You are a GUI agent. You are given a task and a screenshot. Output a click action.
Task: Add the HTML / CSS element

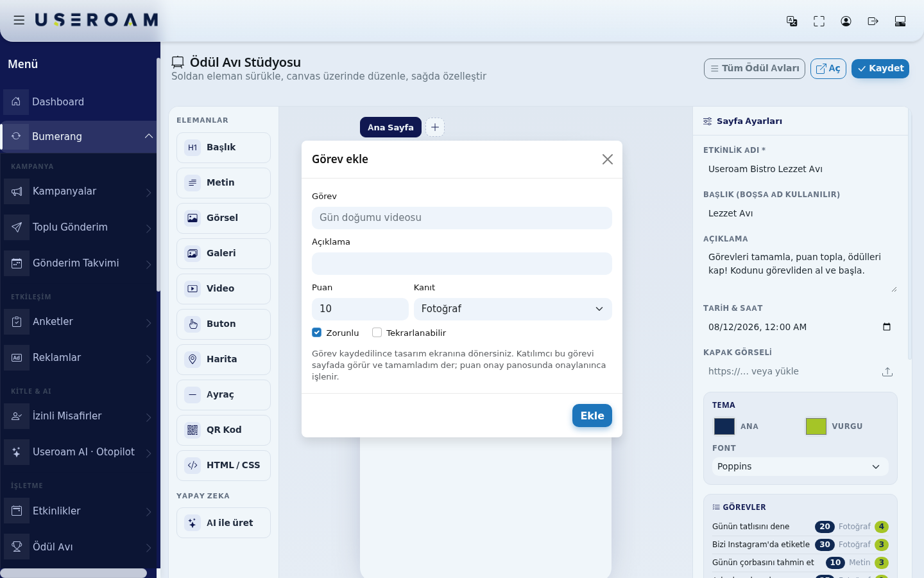pos(223,466)
